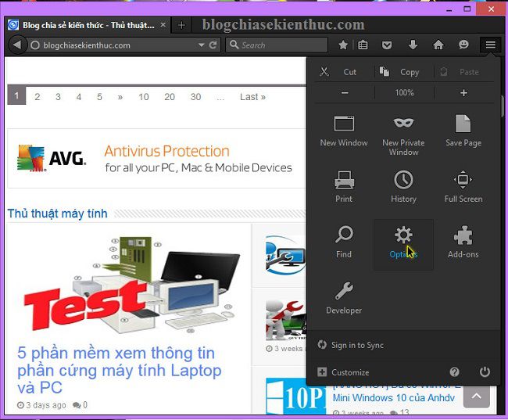Show bookmarks list icon in toolbar

coord(363,45)
